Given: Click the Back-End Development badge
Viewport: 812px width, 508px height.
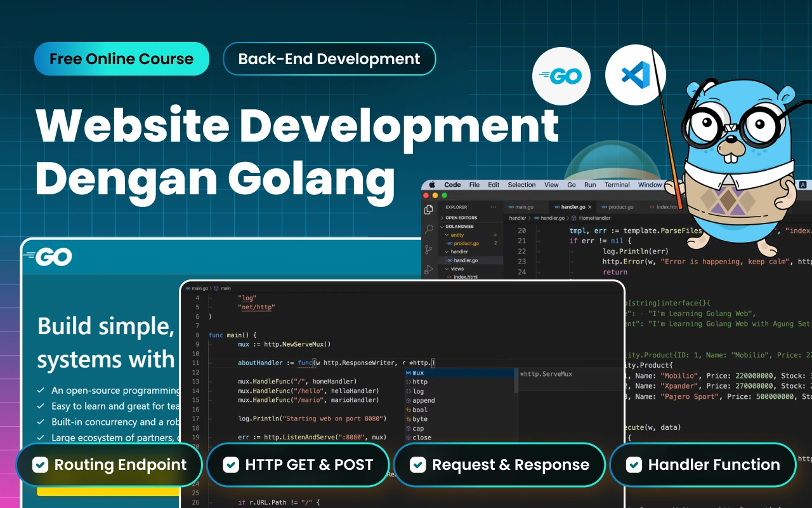Looking at the screenshot, I should 329,58.
